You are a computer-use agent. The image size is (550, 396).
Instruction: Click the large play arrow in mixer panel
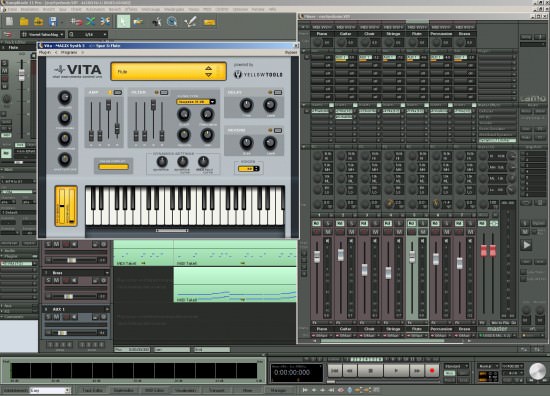click(526, 245)
